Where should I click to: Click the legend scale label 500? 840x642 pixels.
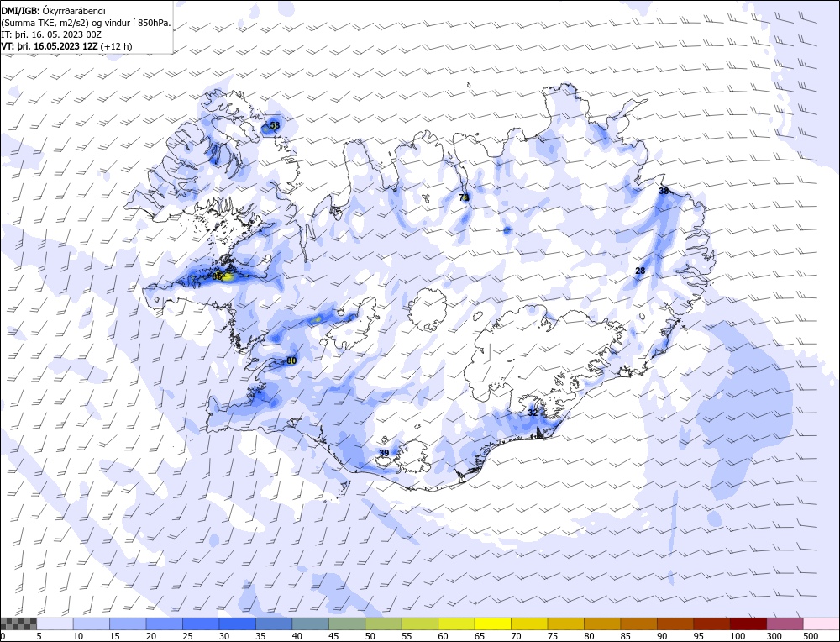pyautogui.click(x=810, y=636)
